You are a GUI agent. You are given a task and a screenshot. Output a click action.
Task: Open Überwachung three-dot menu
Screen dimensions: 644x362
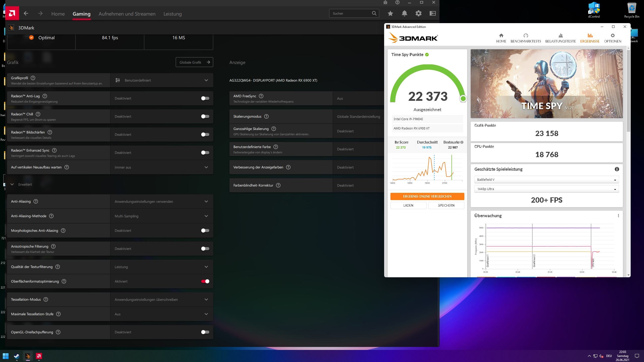pos(618,216)
